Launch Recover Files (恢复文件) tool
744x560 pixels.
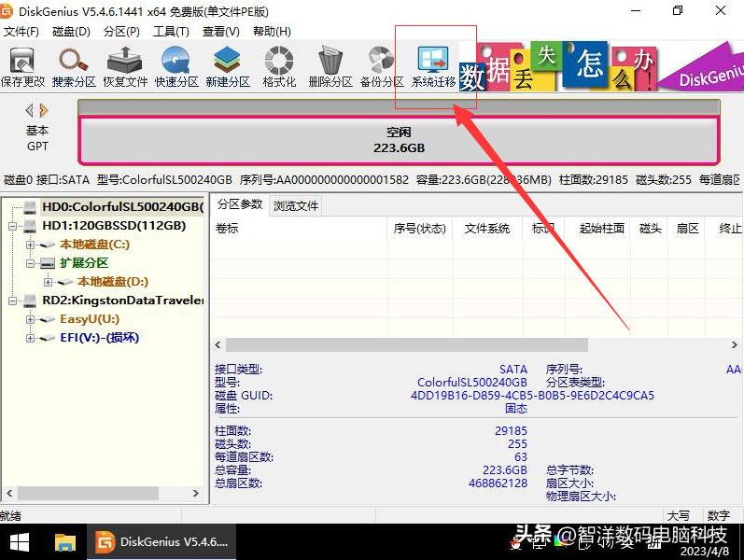pos(125,67)
